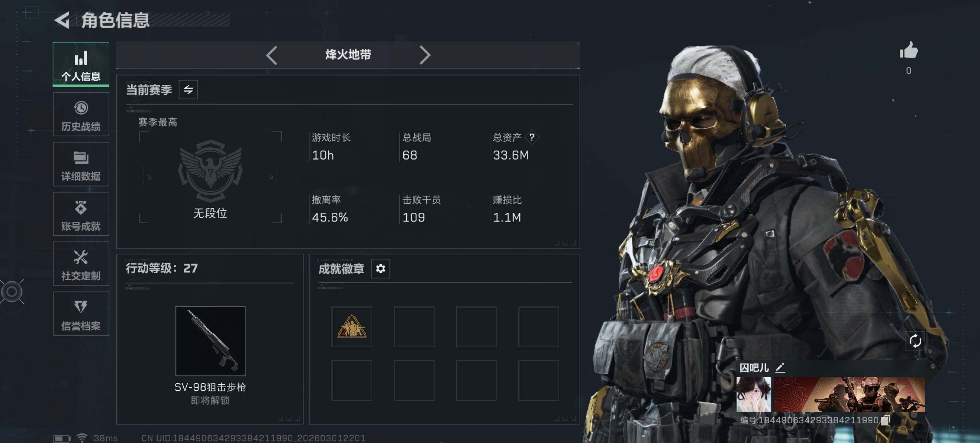980x443 pixels.
Task: Copy the player ID number
Action: tap(884, 420)
